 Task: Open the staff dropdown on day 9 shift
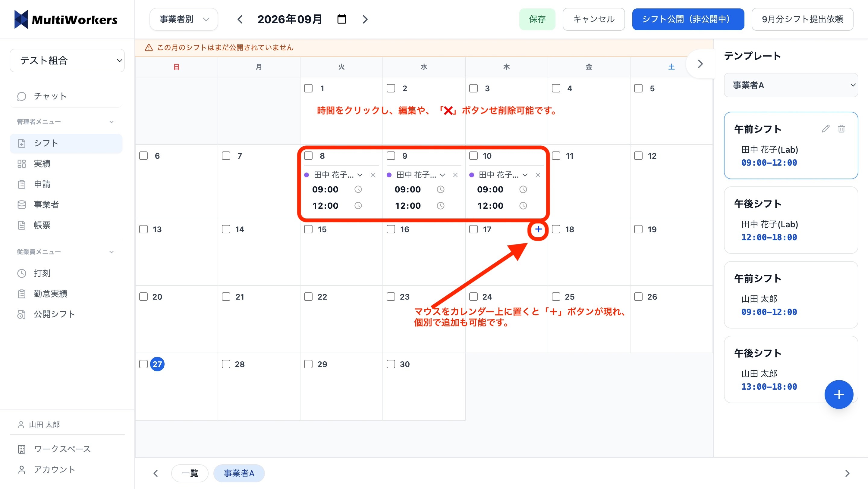pos(442,175)
